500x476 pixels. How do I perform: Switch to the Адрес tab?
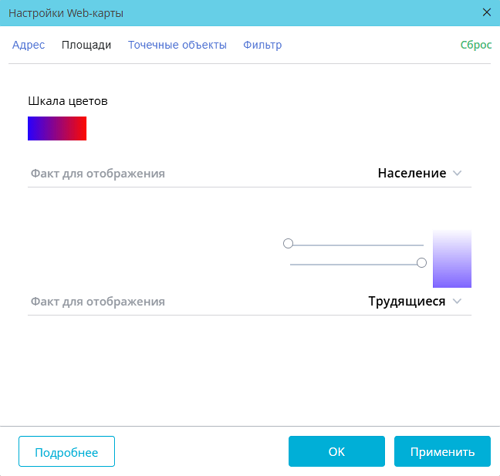[x=28, y=45]
